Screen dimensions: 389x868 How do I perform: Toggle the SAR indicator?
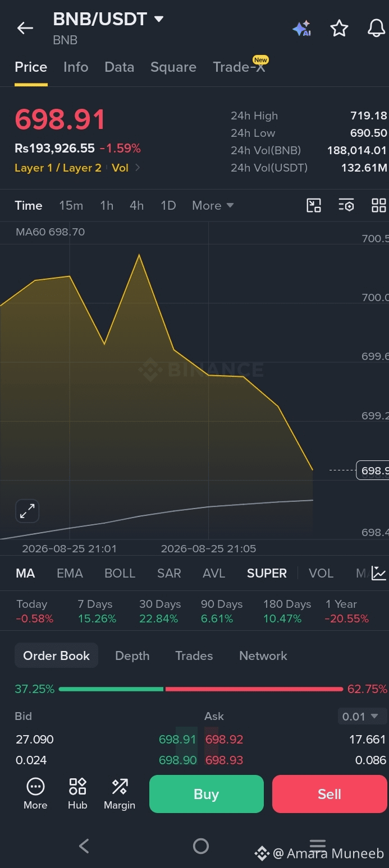pos(169,573)
